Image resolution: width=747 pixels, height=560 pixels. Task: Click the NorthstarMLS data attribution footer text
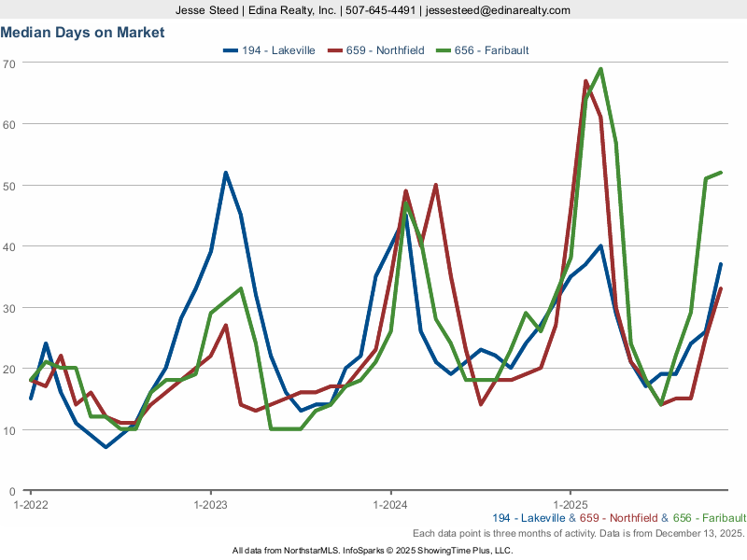click(373, 551)
